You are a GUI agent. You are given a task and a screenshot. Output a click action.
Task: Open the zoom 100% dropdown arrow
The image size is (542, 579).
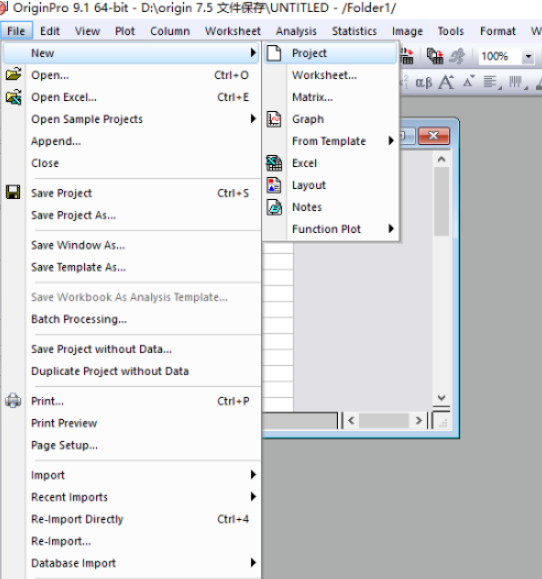[x=528, y=56]
